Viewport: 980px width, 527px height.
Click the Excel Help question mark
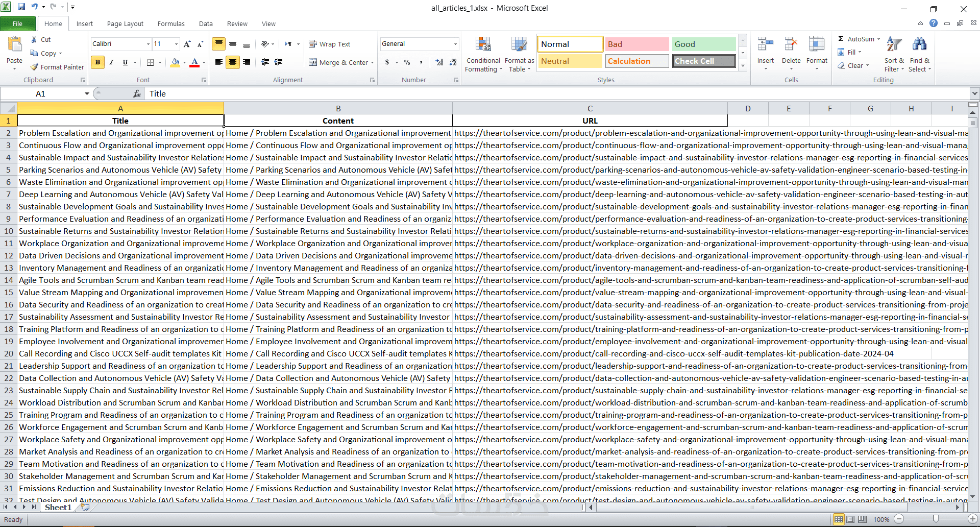(934, 23)
